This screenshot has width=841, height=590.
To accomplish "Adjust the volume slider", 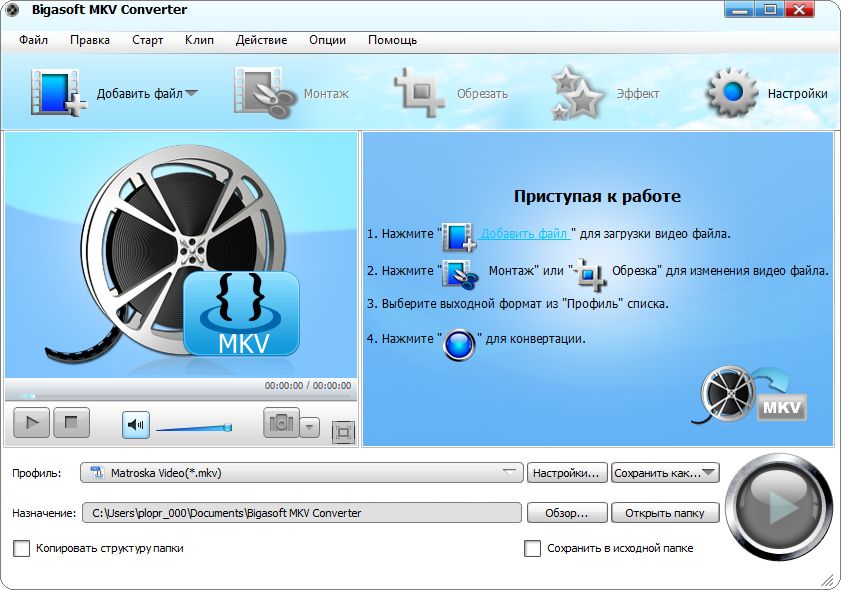I will 194,427.
